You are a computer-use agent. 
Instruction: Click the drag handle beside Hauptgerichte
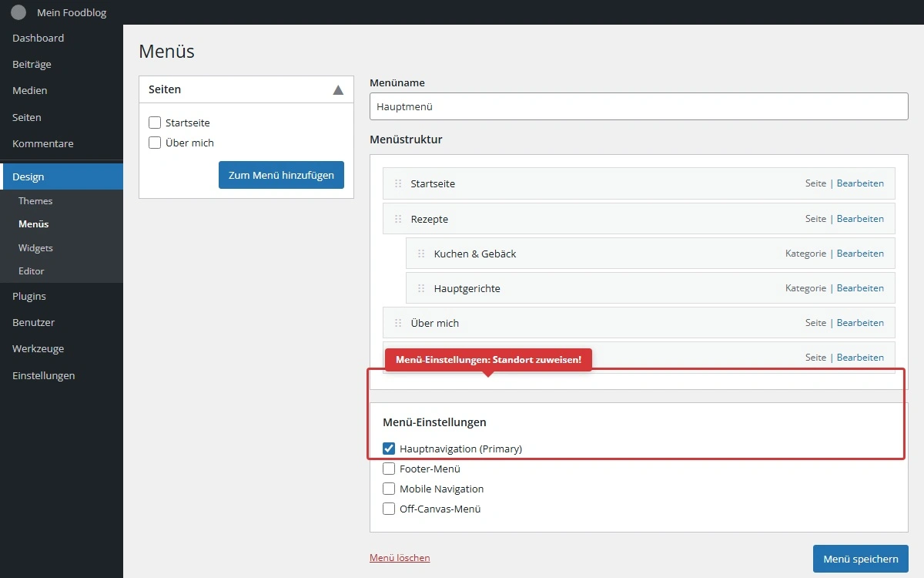421,288
